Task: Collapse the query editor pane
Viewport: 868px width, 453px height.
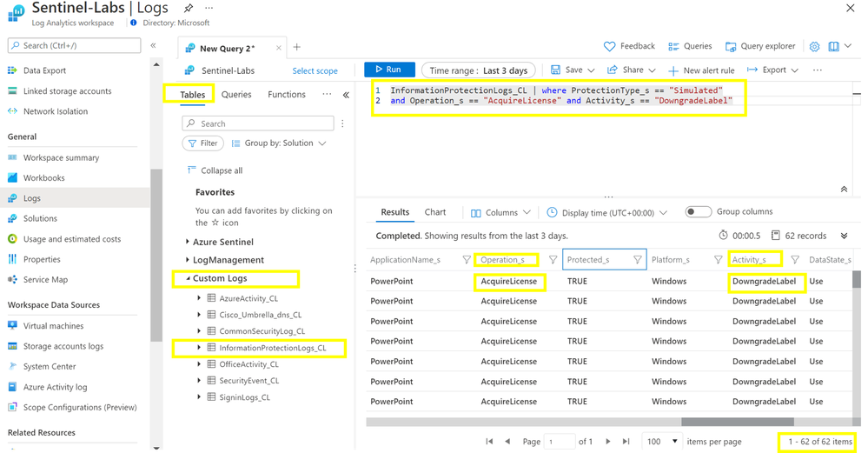Action: [x=844, y=190]
